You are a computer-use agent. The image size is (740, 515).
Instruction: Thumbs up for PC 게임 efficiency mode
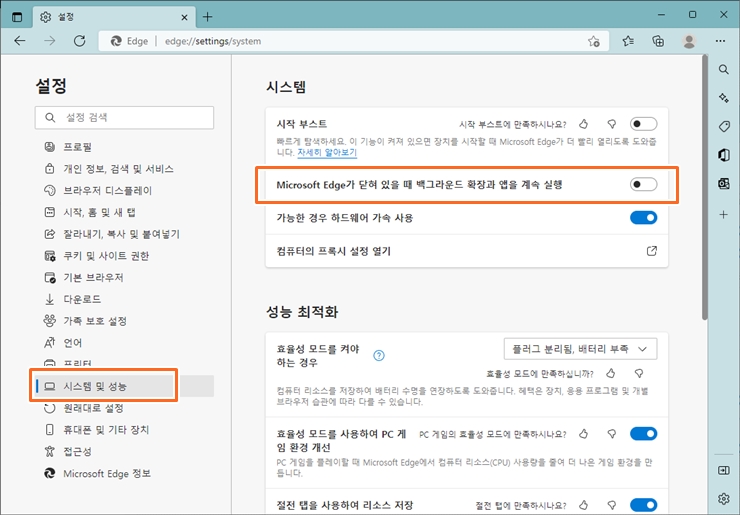click(584, 434)
